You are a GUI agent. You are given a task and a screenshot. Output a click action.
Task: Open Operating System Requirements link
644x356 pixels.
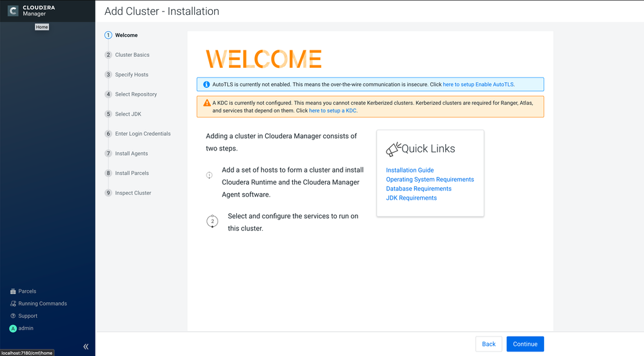[x=430, y=179]
